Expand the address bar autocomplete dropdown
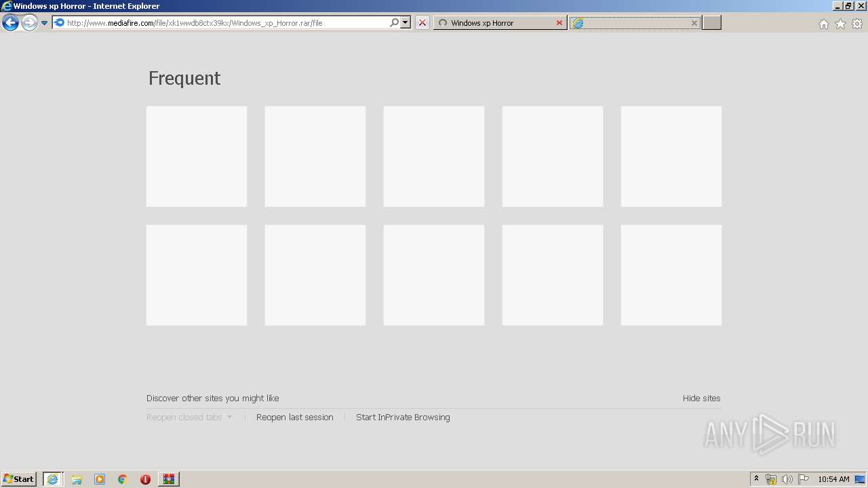 tap(406, 22)
